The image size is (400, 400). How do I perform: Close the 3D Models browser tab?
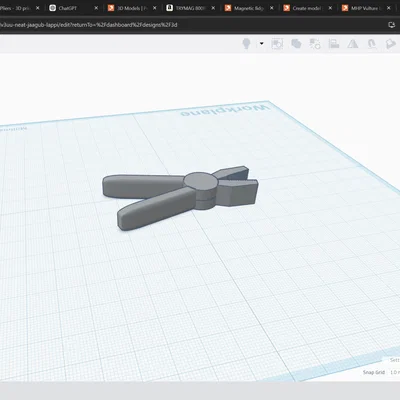tap(155, 8)
